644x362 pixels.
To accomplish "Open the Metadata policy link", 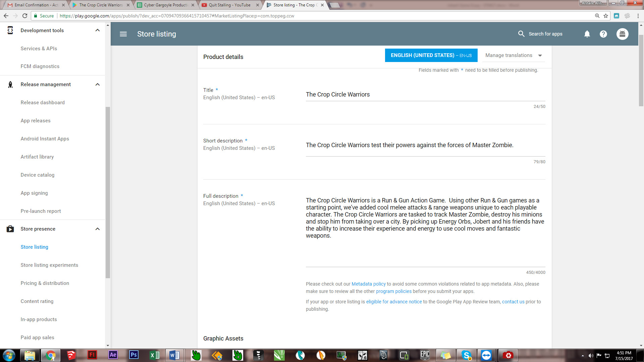I will click(368, 284).
